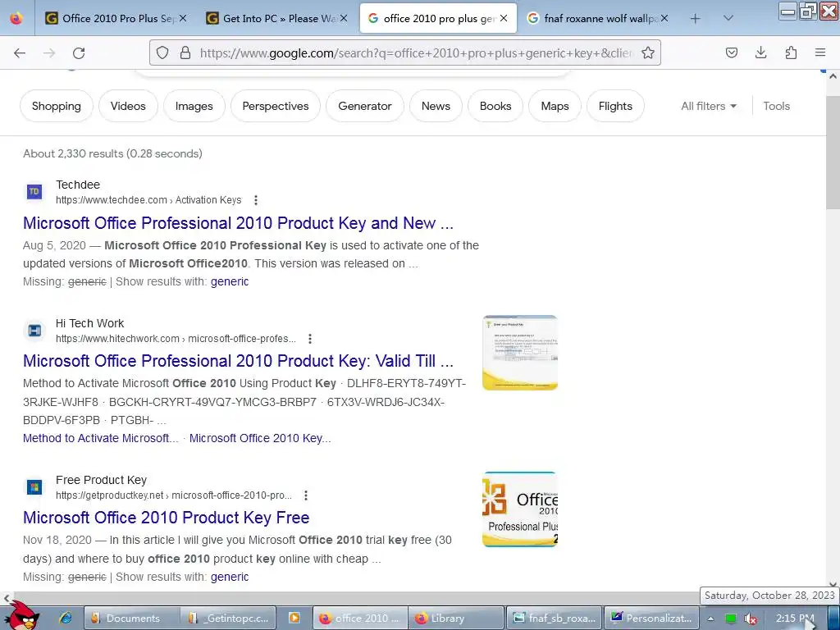This screenshot has width=840, height=630.
Task: Show hidden system tray icons
Action: coord(710,619)
